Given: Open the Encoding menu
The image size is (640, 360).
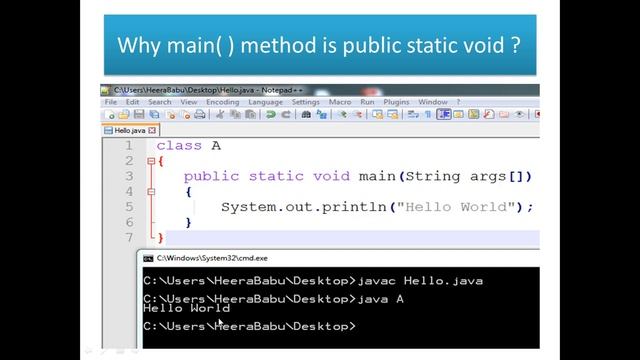Looking at the screenshot, I should 222,102.
